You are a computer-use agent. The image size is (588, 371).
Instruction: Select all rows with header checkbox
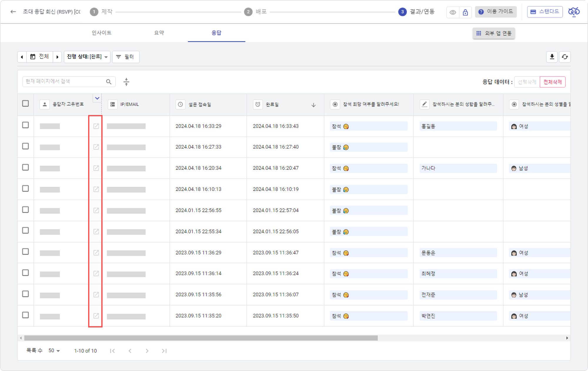[x=26, y=104]
